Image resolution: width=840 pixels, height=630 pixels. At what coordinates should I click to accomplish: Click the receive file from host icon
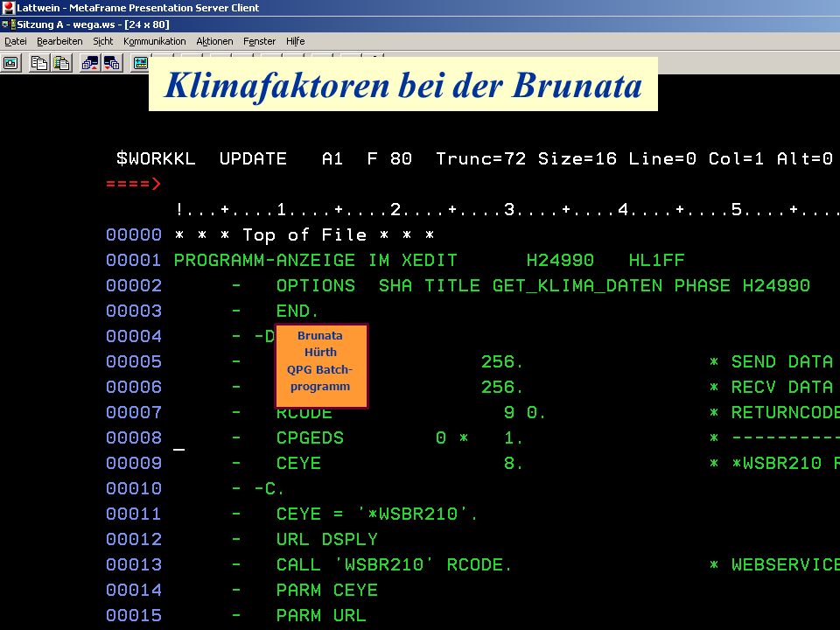(112, 63)
